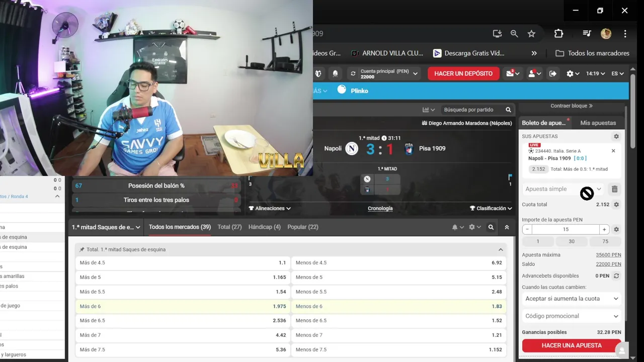Set the quick stake to 75
The image size is (644, 362).
tap(605, 241)
